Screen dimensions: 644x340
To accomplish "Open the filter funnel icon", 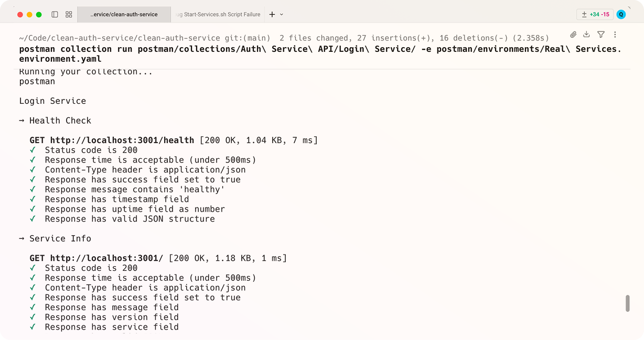I will pyautogui.click(x=600, y=35).
